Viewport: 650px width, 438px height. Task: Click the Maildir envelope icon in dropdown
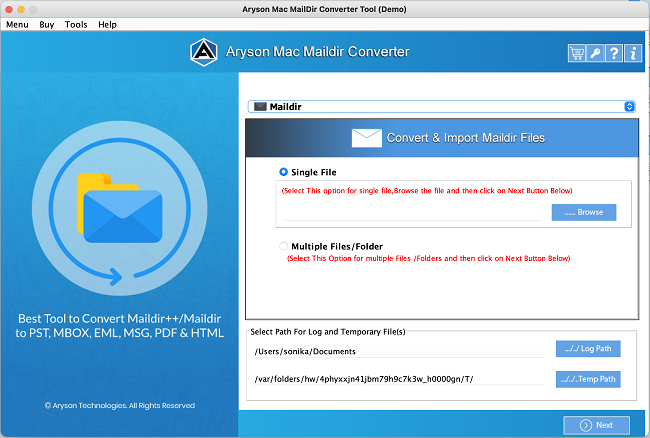[x=260, y=107]
